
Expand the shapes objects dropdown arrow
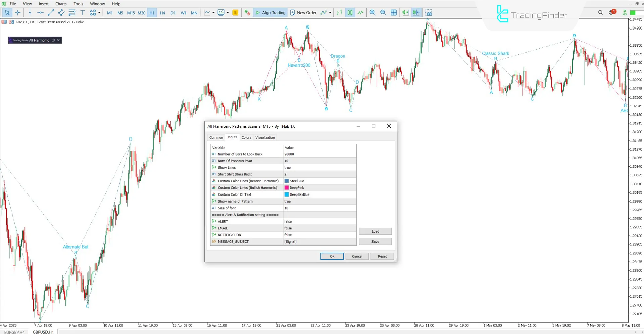coord(99,13)
